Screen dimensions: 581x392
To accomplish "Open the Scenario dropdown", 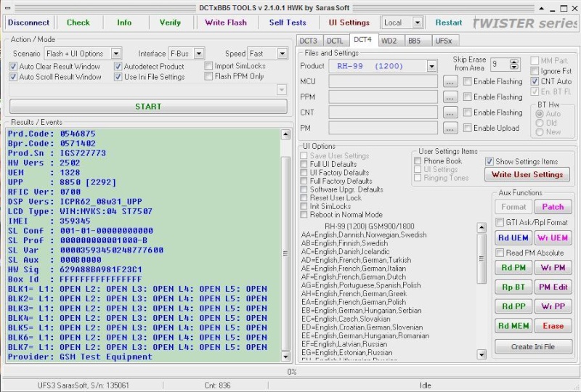I will pos(116,54).
